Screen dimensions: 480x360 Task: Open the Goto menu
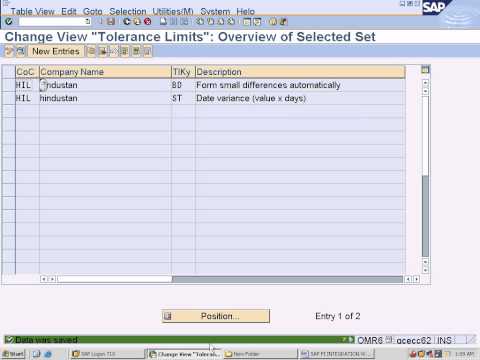[x=93, y=11]
